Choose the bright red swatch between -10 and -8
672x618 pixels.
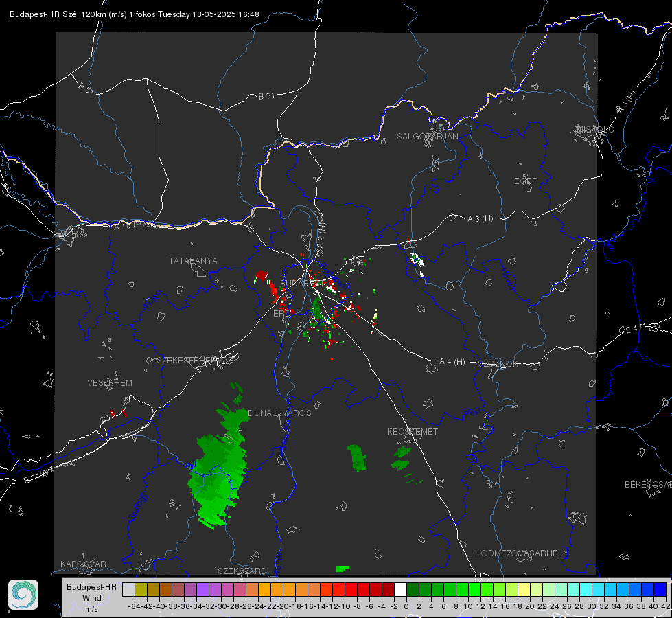(351, 589)
